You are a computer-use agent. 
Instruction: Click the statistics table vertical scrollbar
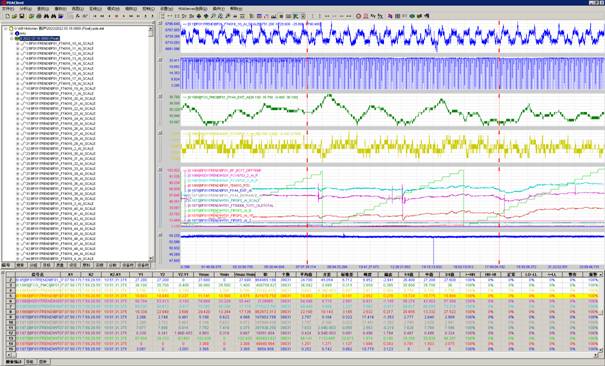coord(600,313)
